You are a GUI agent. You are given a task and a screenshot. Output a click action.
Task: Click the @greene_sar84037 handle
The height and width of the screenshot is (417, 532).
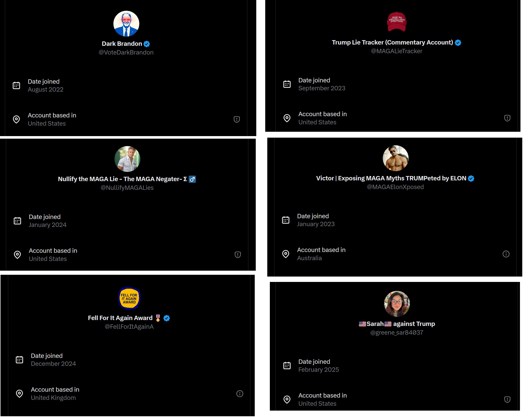click(397, 333)
